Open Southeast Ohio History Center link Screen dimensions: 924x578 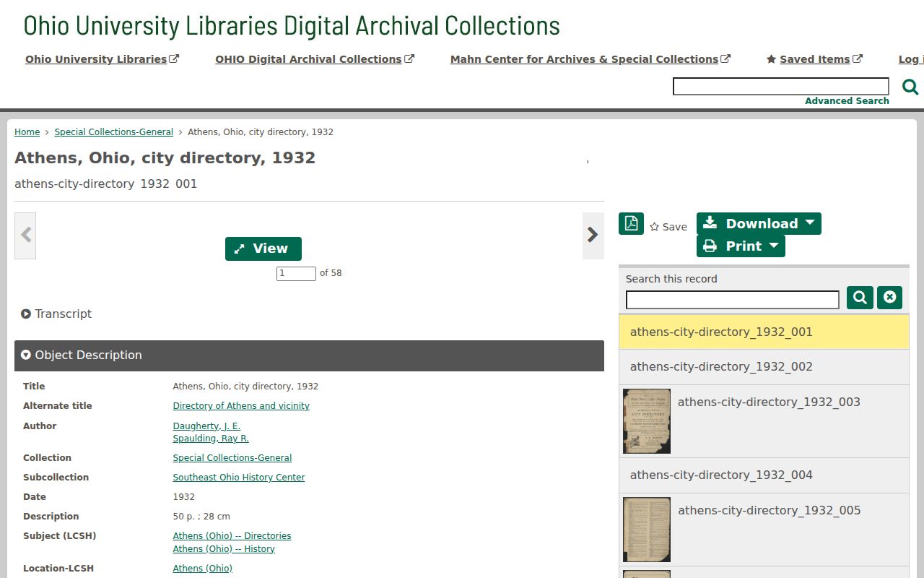(239, 478)
